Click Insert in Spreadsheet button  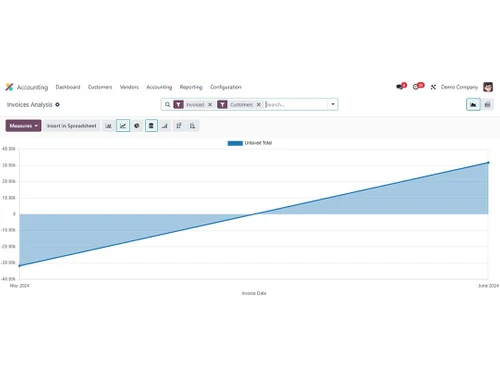click(72, 126)
